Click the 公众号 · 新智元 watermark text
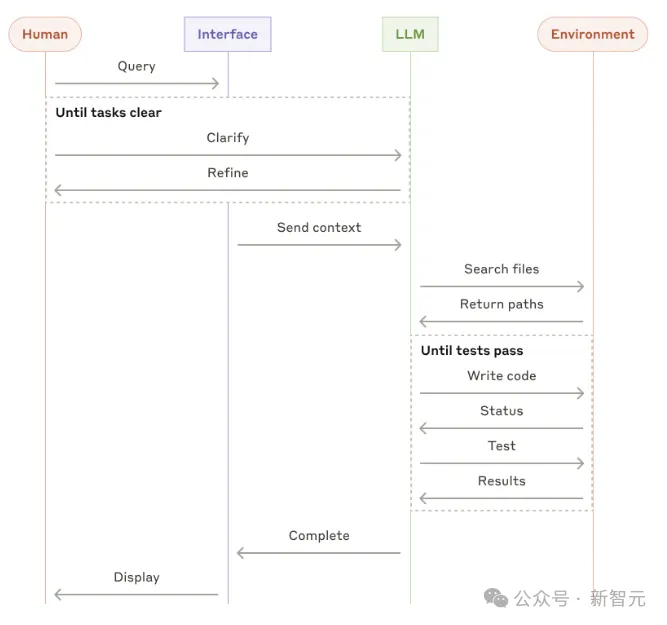 (x=580, y=599)
